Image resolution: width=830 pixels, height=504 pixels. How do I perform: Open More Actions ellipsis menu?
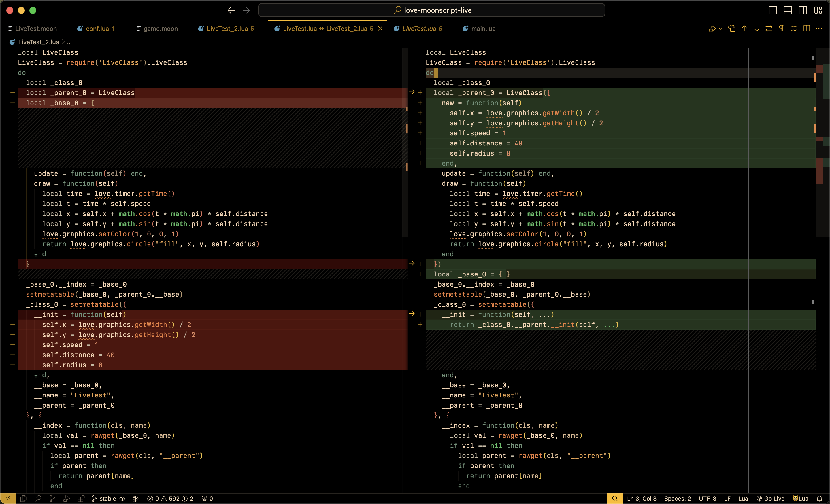click(x=819, y=29)
